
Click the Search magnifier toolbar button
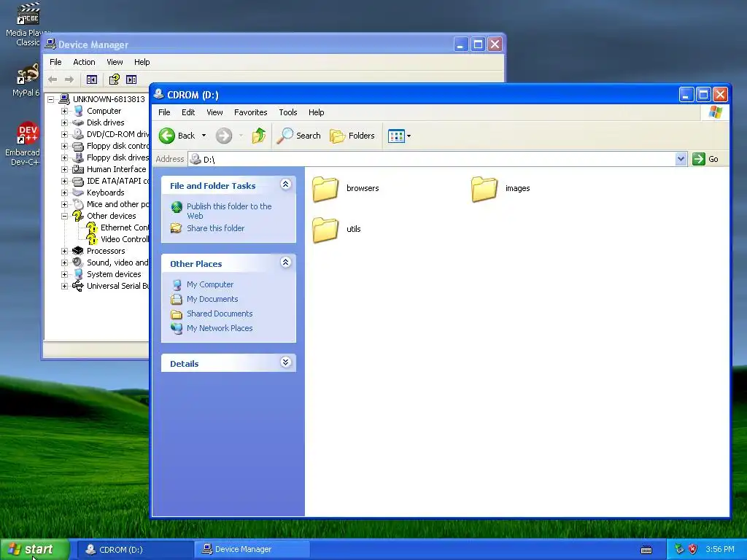point(298,136)
